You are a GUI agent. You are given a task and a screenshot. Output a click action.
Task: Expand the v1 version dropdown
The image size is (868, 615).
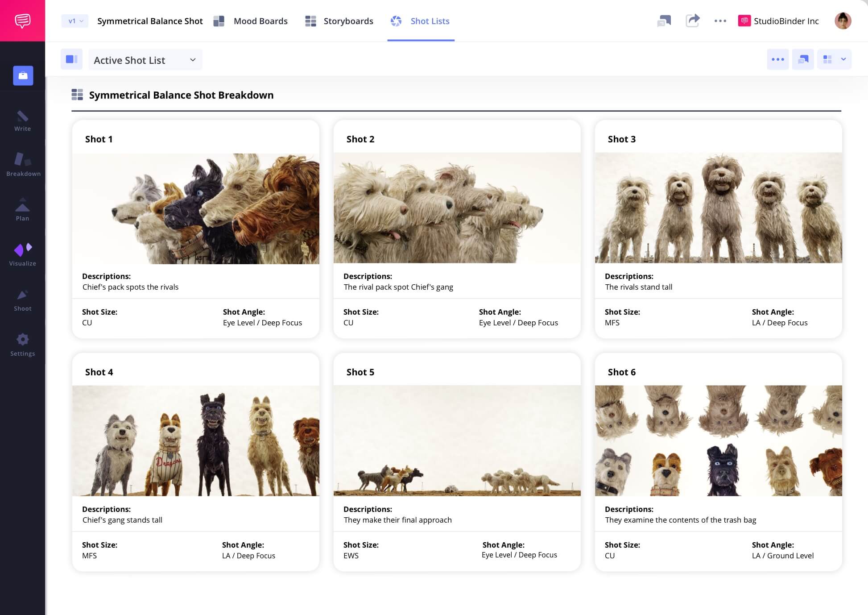click(x=74, y=21)
